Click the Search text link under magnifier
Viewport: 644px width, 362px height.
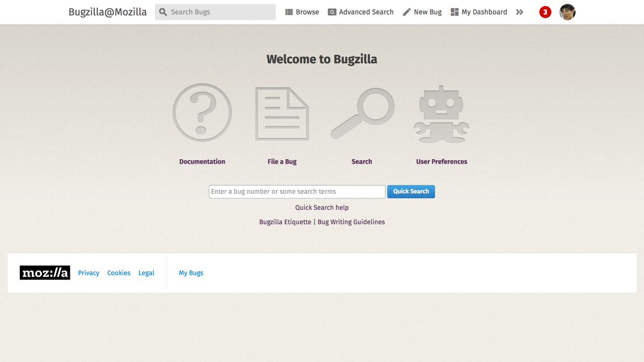tap(362, 161)
